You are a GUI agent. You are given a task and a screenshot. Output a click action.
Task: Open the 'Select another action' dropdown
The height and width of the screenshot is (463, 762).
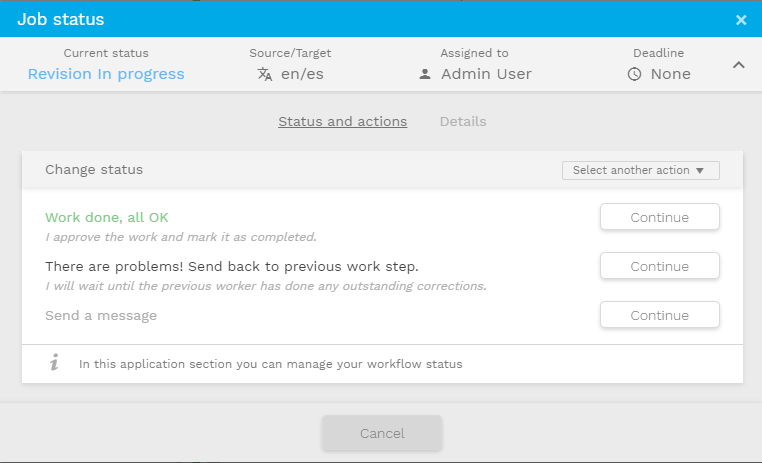[x=640, y=170]
